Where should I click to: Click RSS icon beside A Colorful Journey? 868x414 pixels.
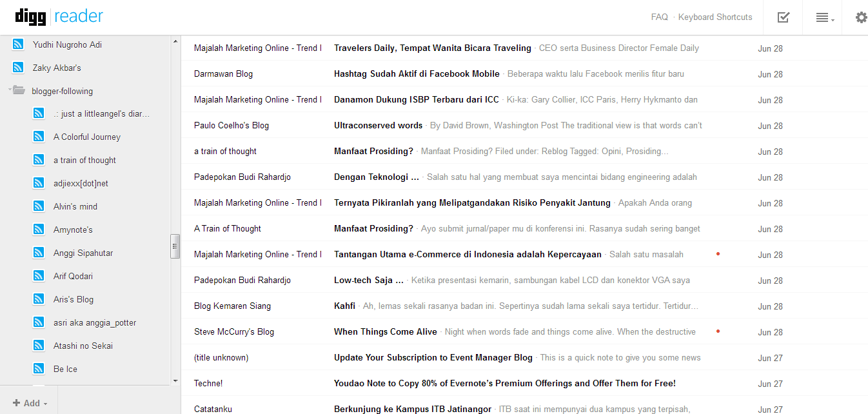pos(39,137)
